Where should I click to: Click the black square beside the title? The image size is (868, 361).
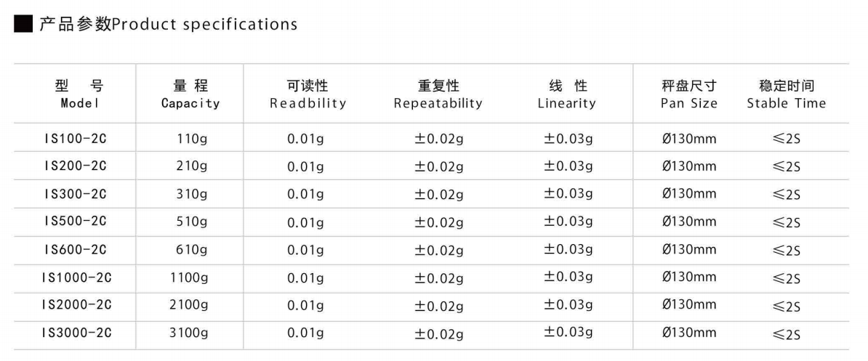[23, 25]
